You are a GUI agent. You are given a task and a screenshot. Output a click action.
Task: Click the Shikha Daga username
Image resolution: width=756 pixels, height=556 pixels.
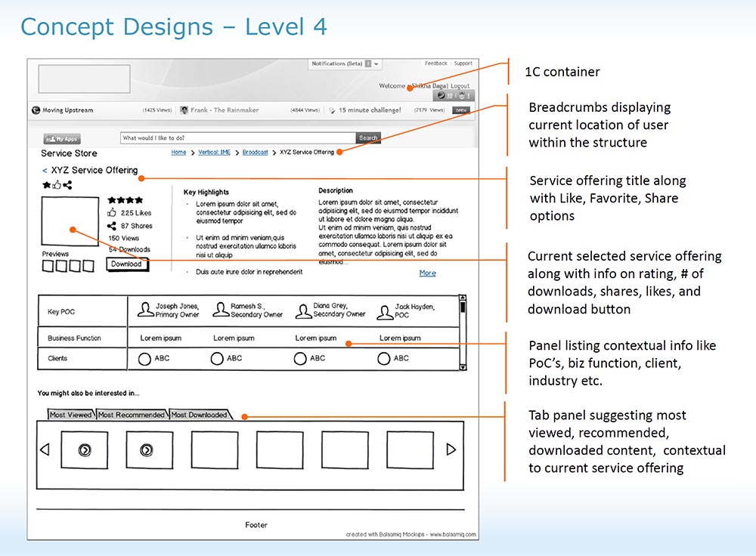coord(429,86)
